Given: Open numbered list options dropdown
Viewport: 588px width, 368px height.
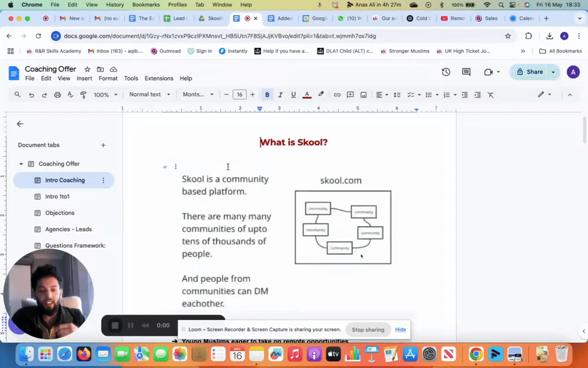Looking at the screenshot, I should [455, 95].
